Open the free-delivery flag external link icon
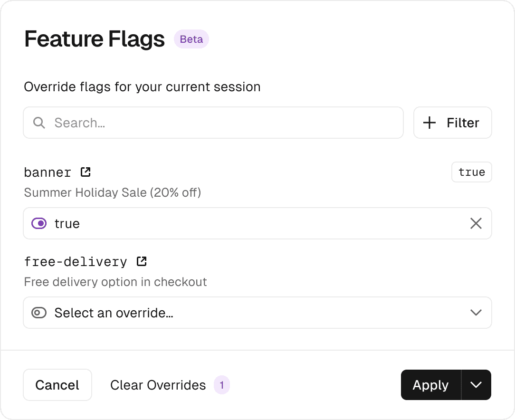 (x=142, y=261)
